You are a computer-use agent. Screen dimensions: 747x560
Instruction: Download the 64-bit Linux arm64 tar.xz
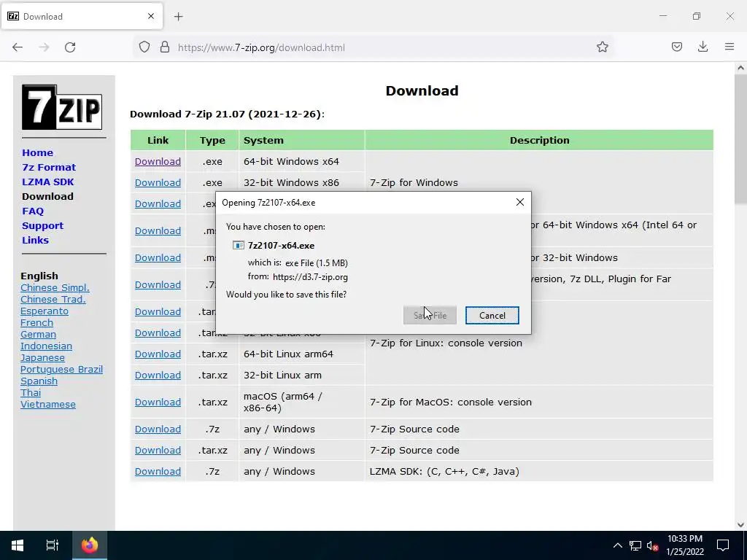pos(158,354)
